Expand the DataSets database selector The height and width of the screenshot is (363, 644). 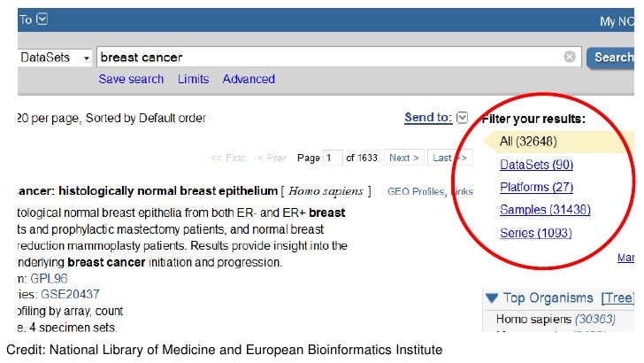(55, 58)
